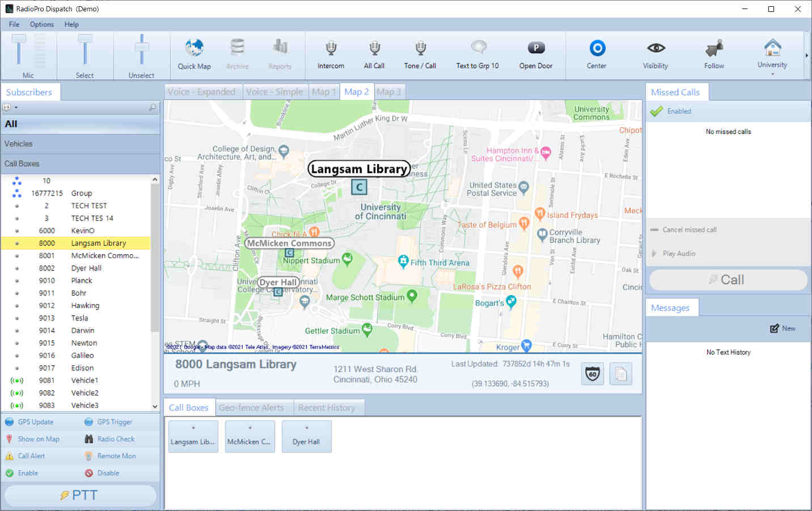The image size is (812, 511).
Task: Send Text to Grp 10
Action: (477, 54)
